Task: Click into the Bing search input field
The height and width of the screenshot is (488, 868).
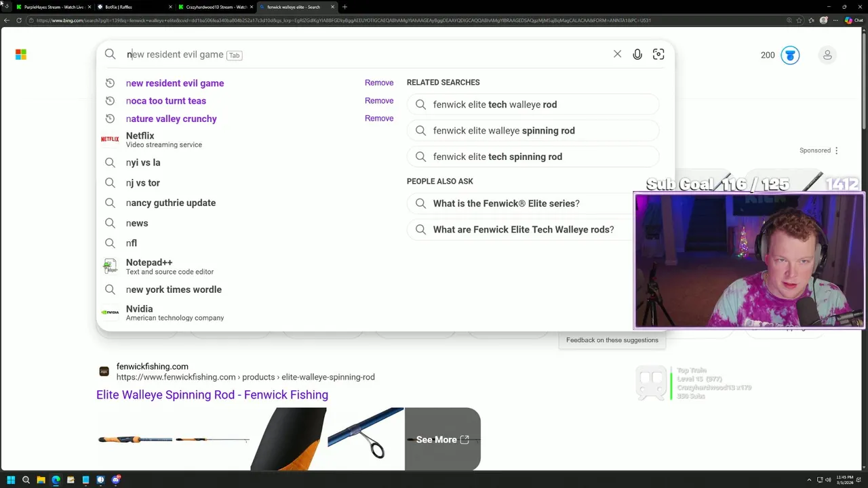Action: pos(366,54)
